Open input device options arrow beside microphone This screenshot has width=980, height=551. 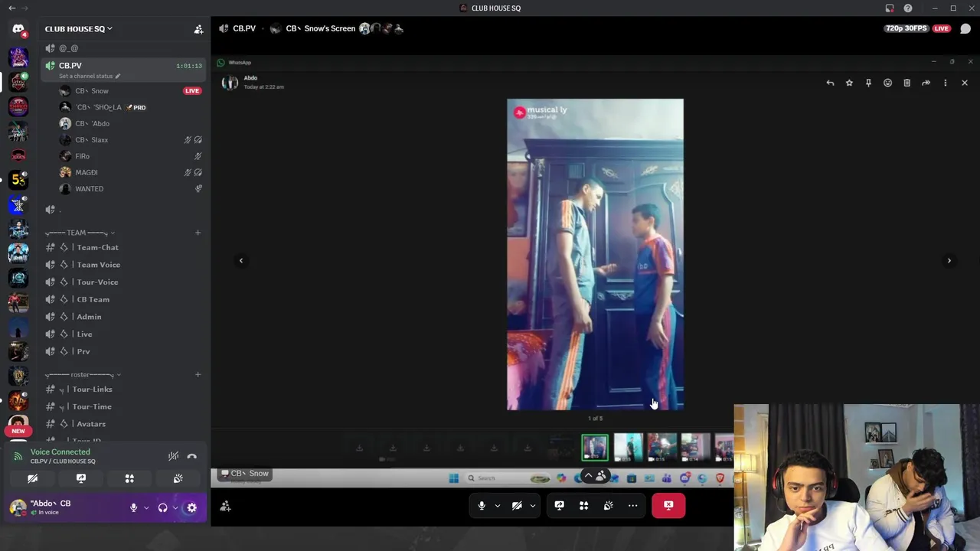(x=146, y=507)
